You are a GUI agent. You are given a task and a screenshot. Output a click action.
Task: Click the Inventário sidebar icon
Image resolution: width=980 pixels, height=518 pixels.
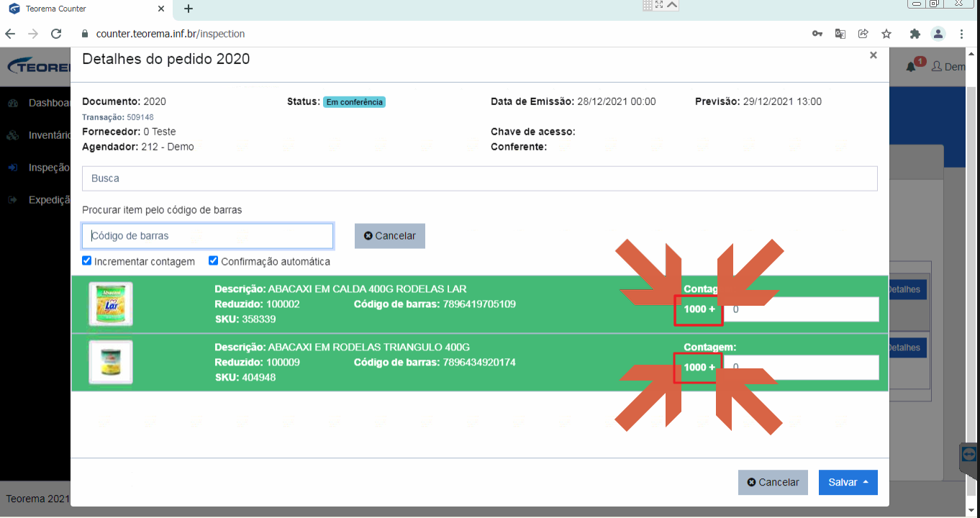12,135
